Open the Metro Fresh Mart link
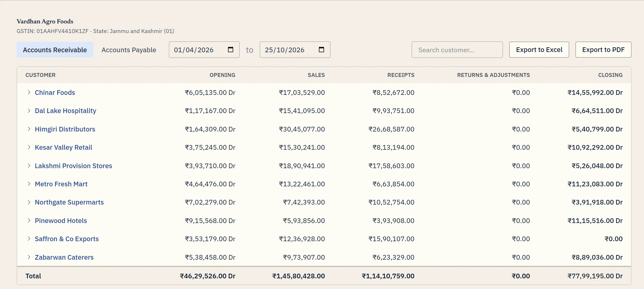The image size is (644, 289). tap(61, 184)
